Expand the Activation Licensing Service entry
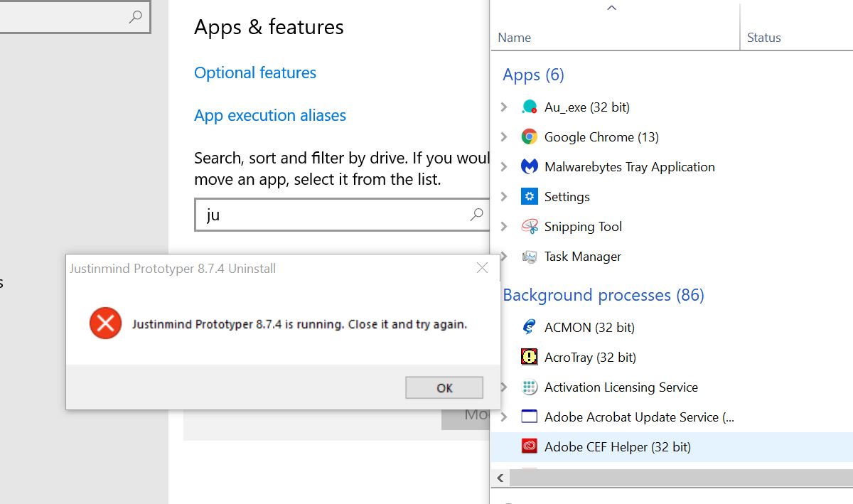 [x=504, y=387]
